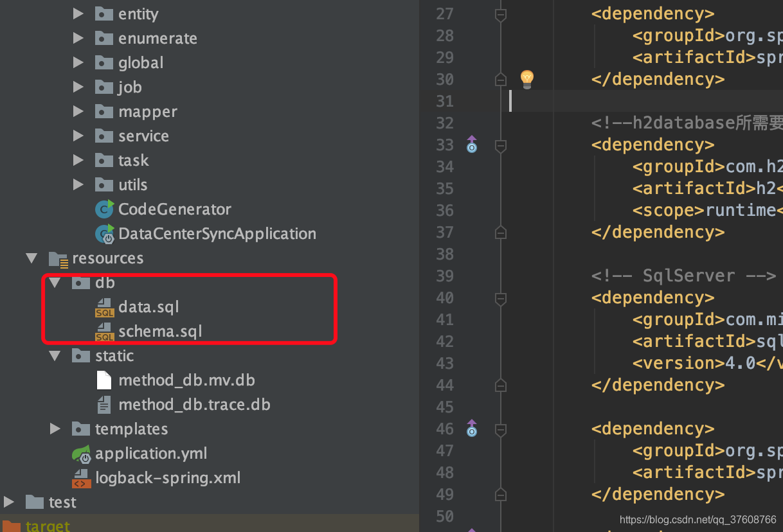Click the intention lightbulb on line 30

tap(527, 79)
